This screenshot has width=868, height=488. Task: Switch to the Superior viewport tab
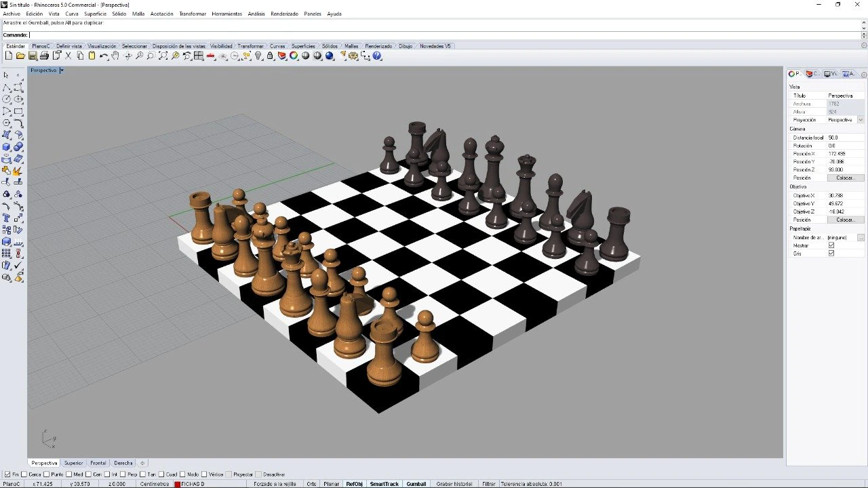73,463
